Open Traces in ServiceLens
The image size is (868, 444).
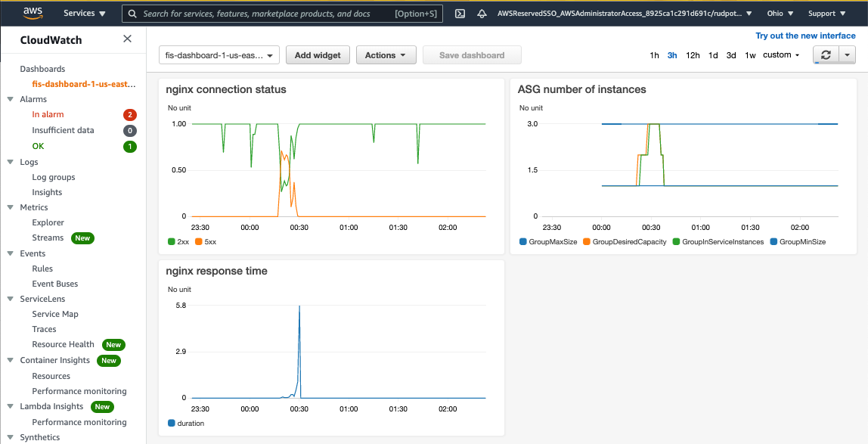click(45, 329)
